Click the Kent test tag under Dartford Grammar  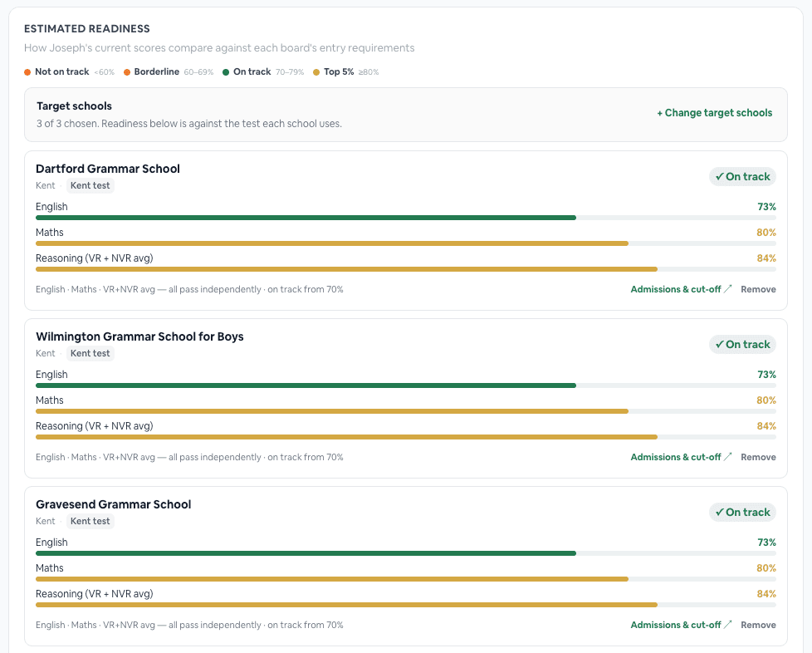[x=90, y=185]
